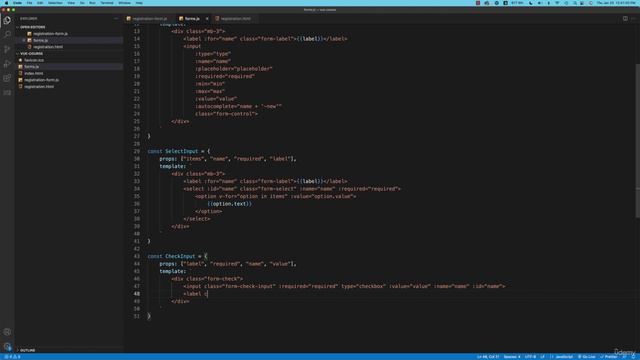This screenshot has height=360, width=640.
Task: Open the Search view in activity bar
Action: (x=7, y=34)
